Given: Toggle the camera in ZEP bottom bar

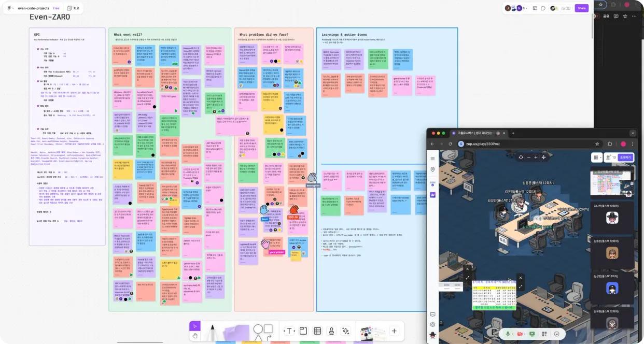Looking at the screenshot, I should click(x=520, y=334).
